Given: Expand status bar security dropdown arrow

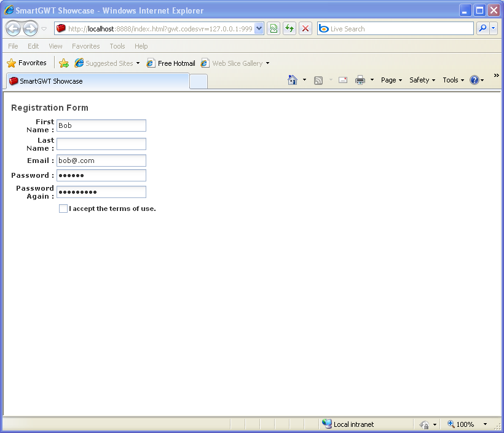Looking at the screenshot, I should 435,424.
